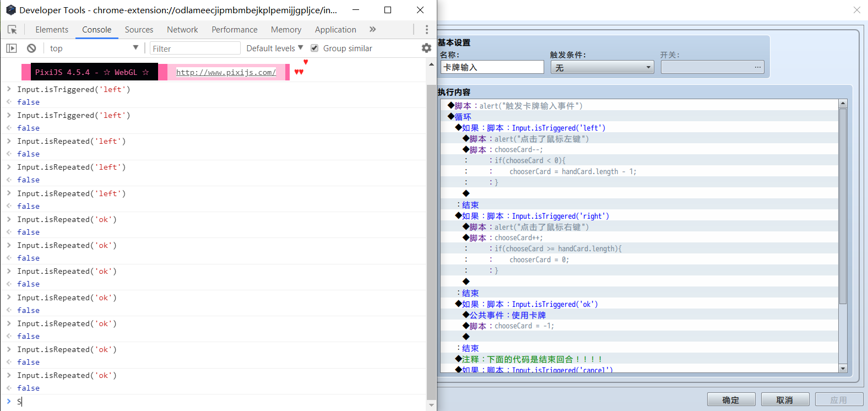Click the 名称 field containing 卡牌输入
The image size is (868, 411).
tap(492, 67)
